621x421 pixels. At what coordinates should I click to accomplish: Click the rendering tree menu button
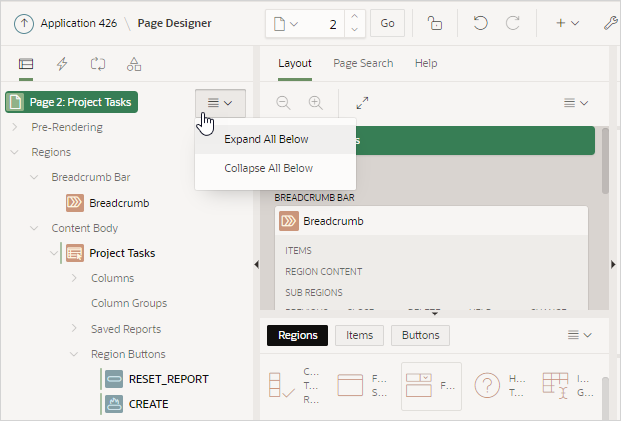pyautogui.click(x=220, y=103)
